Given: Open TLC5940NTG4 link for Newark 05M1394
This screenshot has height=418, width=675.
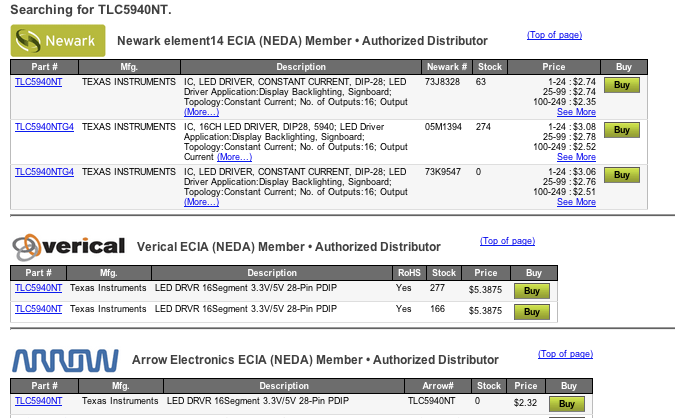Looking at the screenshot, I should [44, 127].
